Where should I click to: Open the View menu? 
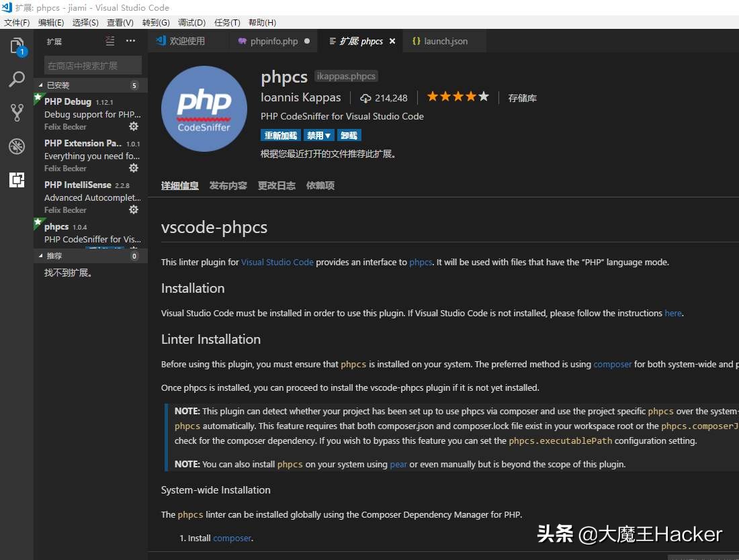pyautogui.click(x=120, y=22)
